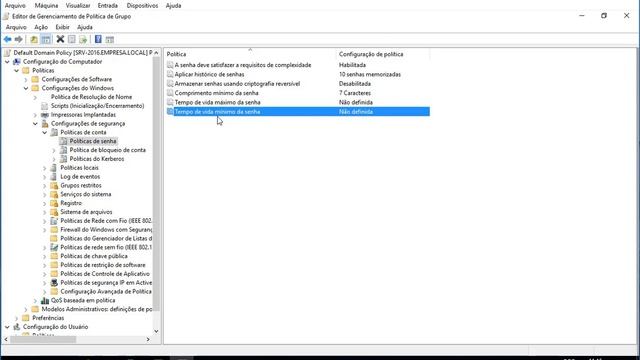The height and width of the screenshot is (360, 640).
Task: Toggle the Show/Hide Console Tree icon
Action: [46, 39]
